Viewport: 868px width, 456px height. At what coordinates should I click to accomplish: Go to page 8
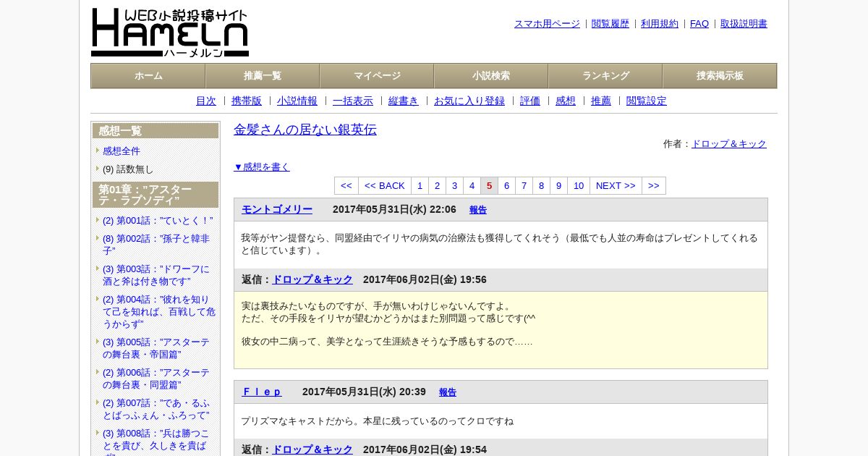tap(541, 185)
